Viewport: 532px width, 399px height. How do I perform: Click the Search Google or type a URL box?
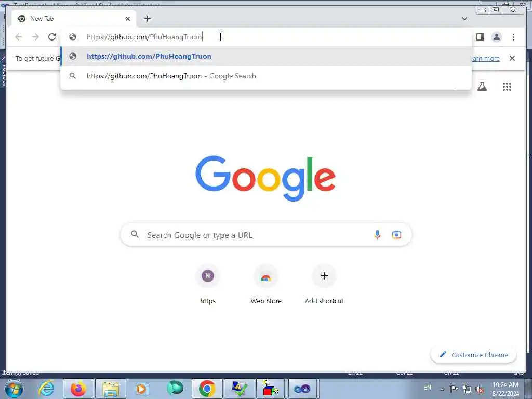click(266, 235)
